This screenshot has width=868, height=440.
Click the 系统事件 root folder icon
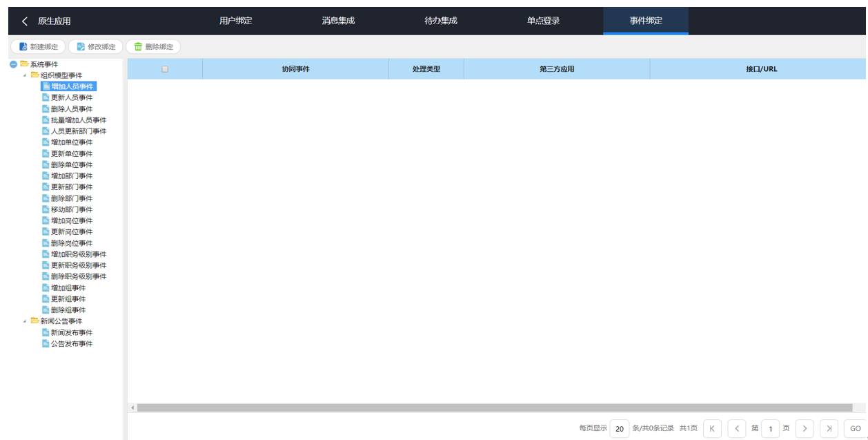point(24,64)
